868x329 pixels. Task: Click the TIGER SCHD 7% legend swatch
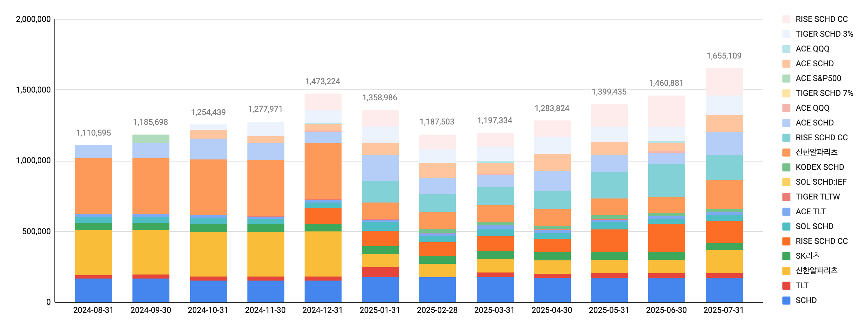tap(786, 93)
